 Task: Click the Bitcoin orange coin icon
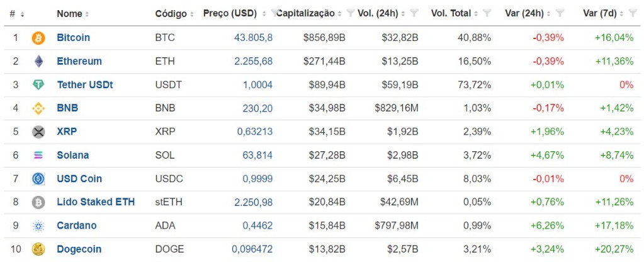pos(38,38)
